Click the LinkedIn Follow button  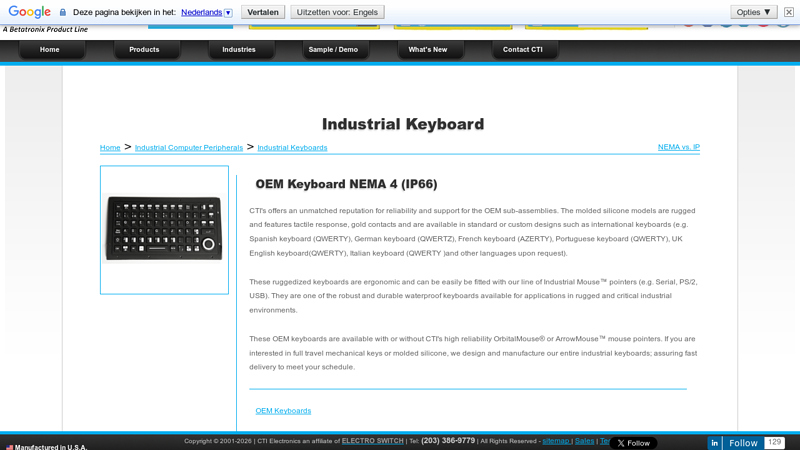tap(743, 443)
